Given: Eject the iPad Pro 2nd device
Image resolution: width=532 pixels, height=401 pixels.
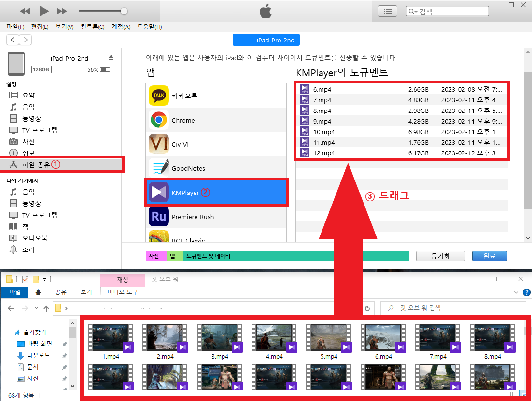Looking at the screenshot, I should click(111, 58).
